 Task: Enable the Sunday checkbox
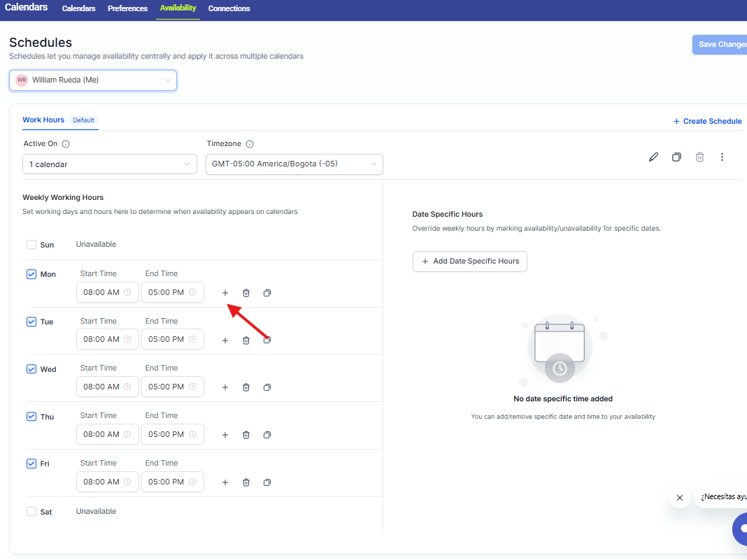pos(31,245)
